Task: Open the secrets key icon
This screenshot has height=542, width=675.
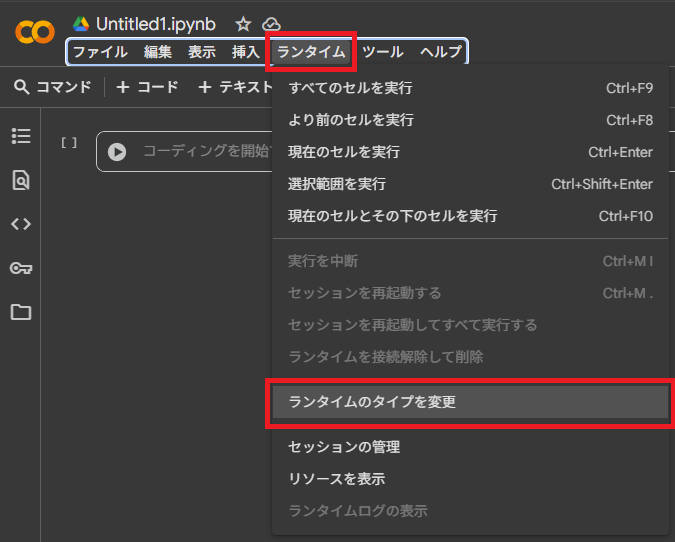Action: point(21,268)
